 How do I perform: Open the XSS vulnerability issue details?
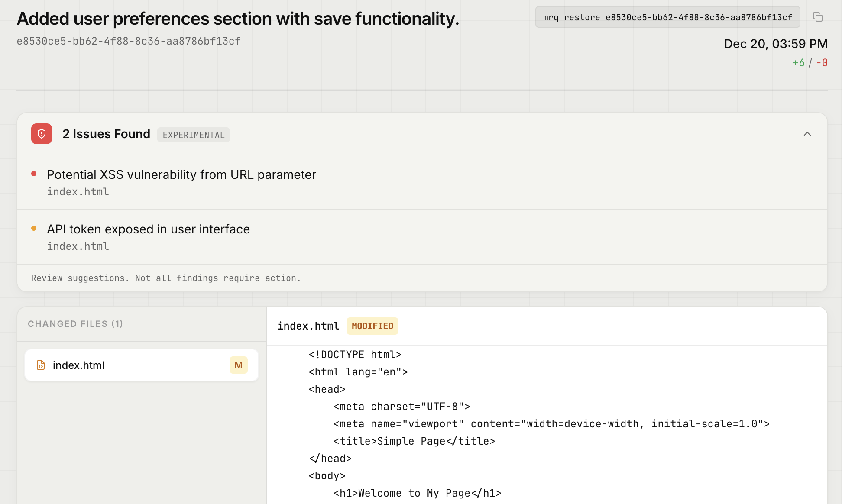tap(181, 174)
